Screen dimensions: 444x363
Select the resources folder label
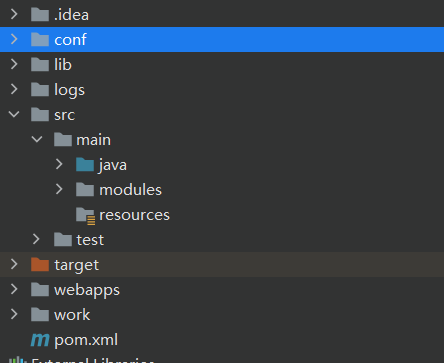tap(134, 215)
